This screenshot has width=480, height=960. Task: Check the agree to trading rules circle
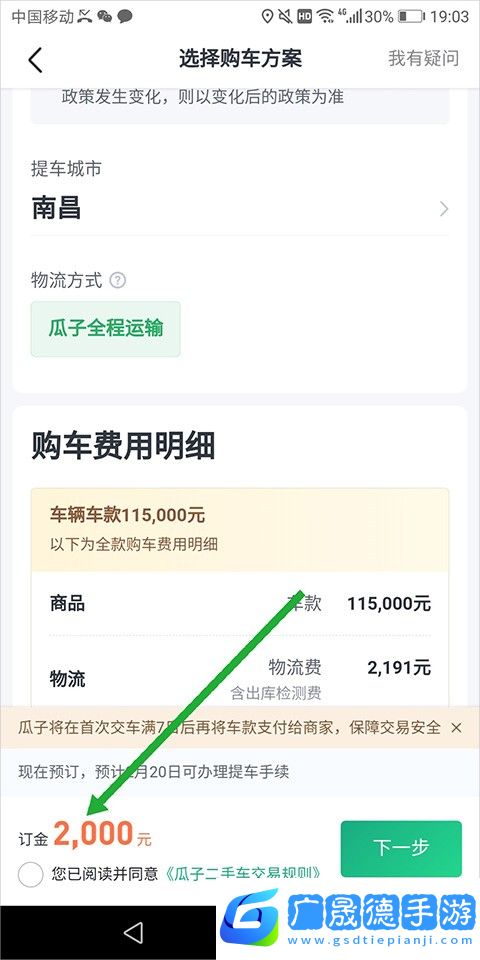(31, 874)
